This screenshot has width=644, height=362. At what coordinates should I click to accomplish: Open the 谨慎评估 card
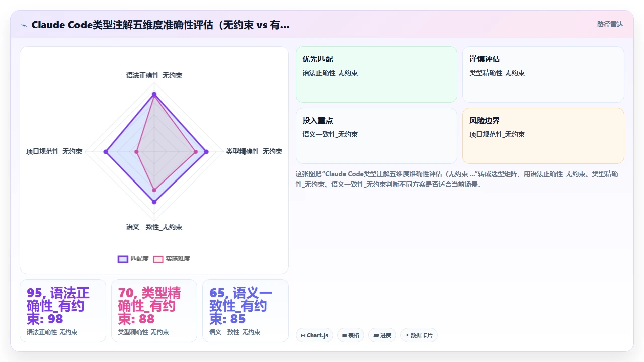[x=543, y=74]
